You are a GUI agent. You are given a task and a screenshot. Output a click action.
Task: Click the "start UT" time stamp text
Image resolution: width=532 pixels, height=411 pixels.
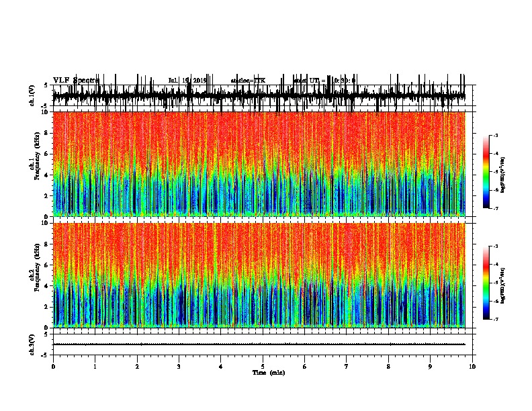pyautogui.click(x=324, y=81)
